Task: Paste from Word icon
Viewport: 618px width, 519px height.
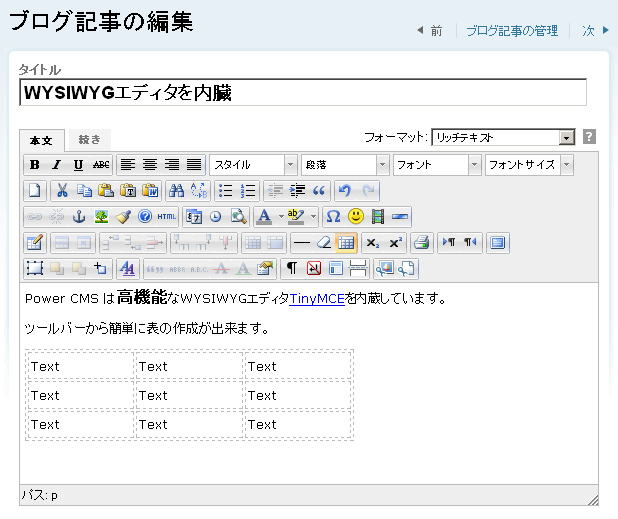Action: pos(150,191)
